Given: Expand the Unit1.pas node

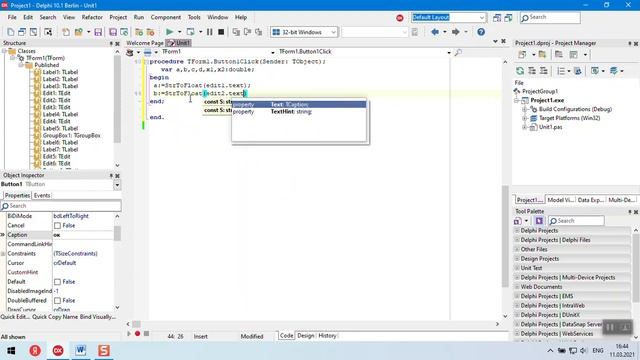Looking at the screenshot, I should coord(524,127).
